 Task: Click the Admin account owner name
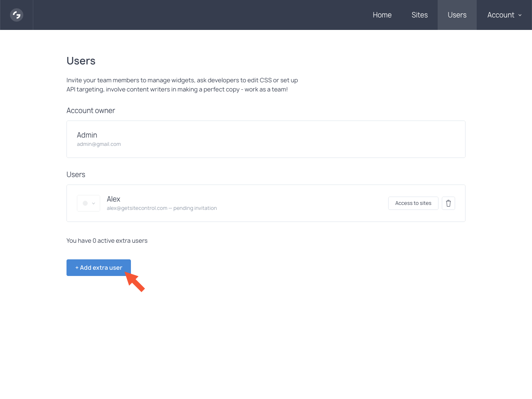(x=87, y=135)
